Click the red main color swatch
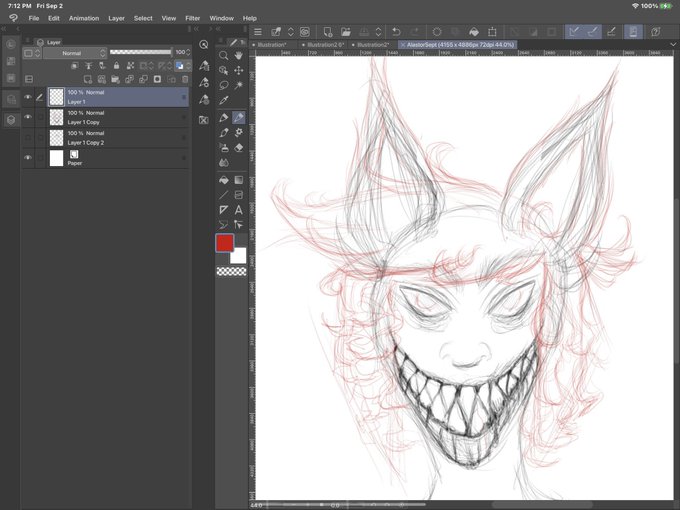The height and width of the screenshot is (510, 680). coord(225,243)
